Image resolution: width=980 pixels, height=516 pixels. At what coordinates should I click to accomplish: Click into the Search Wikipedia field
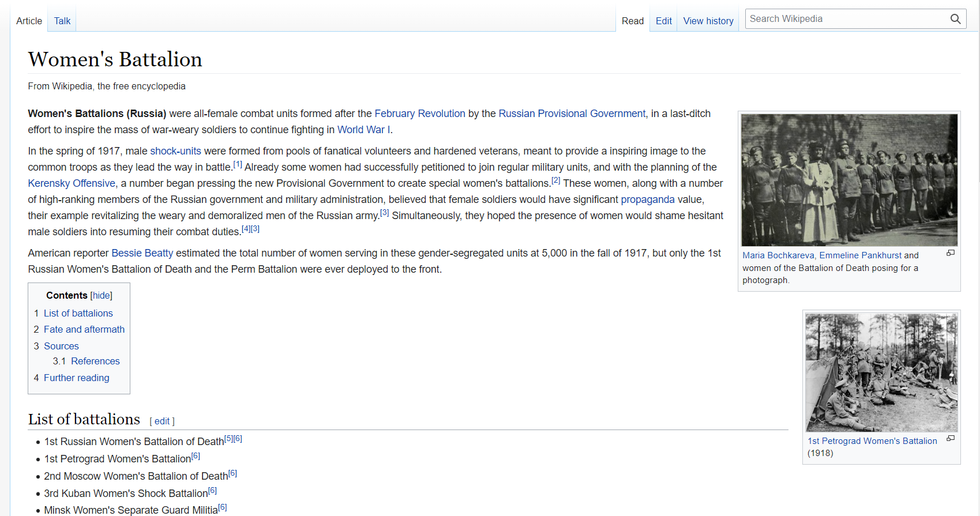pos(846,19)
